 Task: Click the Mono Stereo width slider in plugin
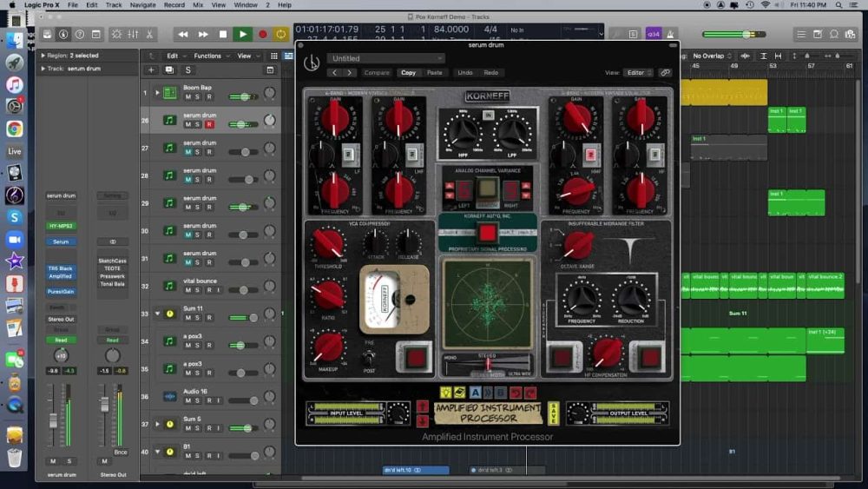click(488, 364)
